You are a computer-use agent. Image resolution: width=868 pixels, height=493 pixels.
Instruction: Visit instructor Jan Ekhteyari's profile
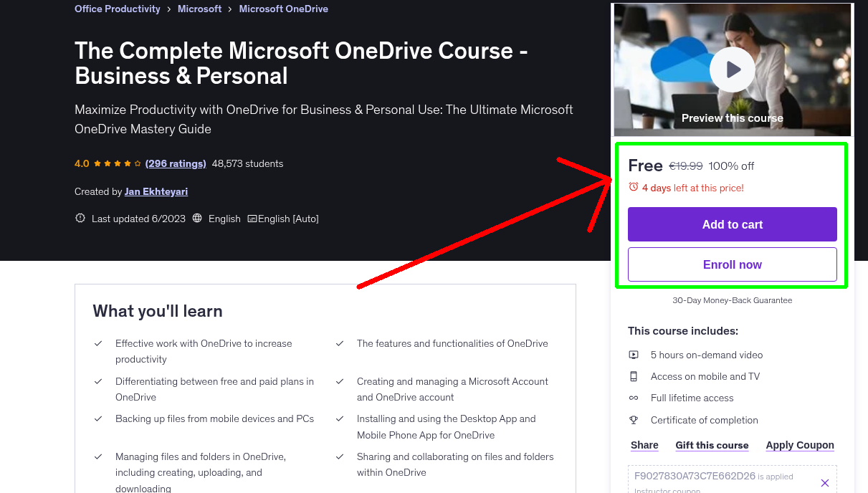(x=156, y=191)
